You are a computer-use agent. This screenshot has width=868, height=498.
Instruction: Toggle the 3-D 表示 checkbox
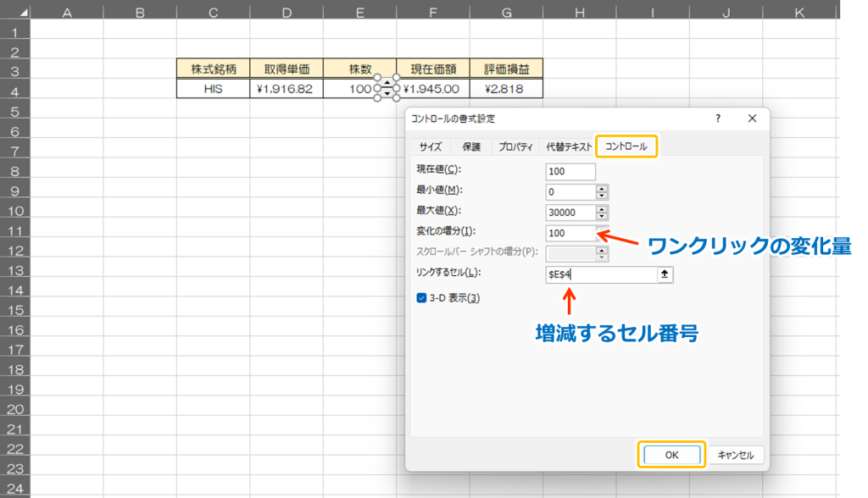(x=421, y=297)
